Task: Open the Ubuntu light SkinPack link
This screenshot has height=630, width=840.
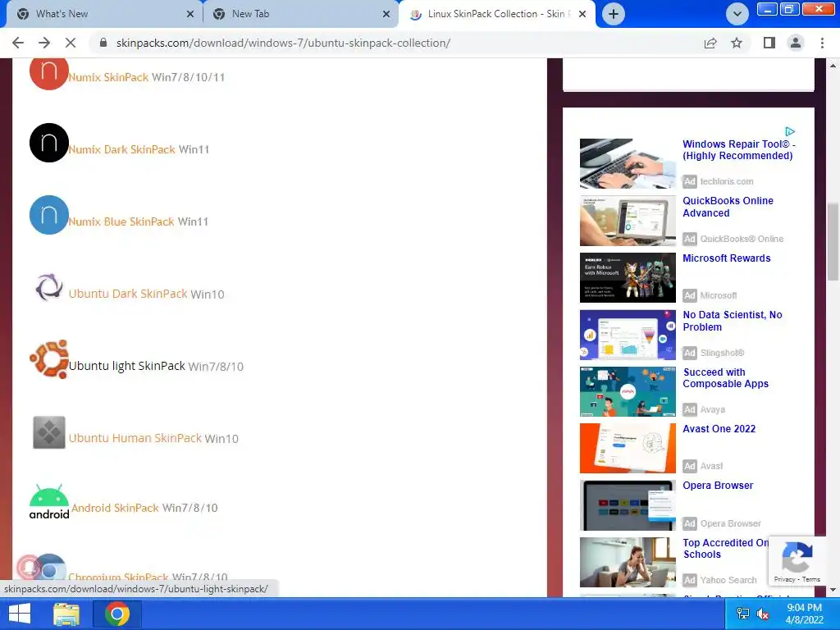Action: [x=127, y=366]
